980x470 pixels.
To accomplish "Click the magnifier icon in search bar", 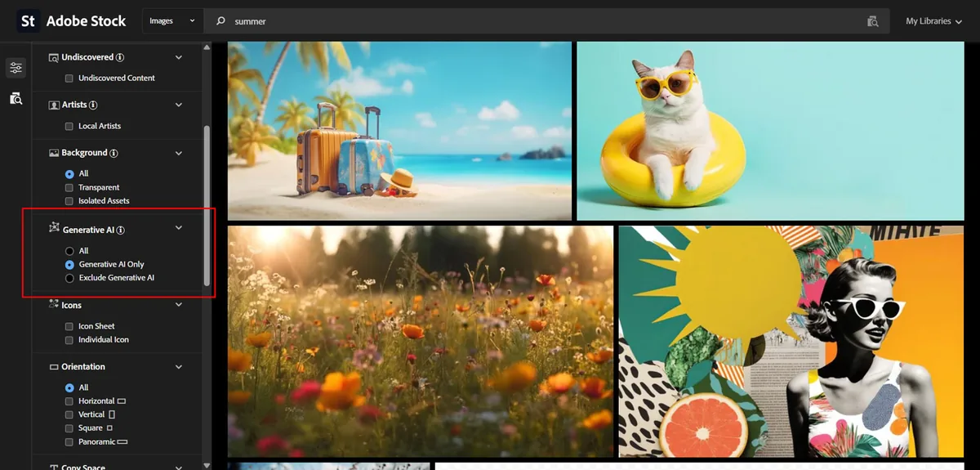I will coord(220,21).
